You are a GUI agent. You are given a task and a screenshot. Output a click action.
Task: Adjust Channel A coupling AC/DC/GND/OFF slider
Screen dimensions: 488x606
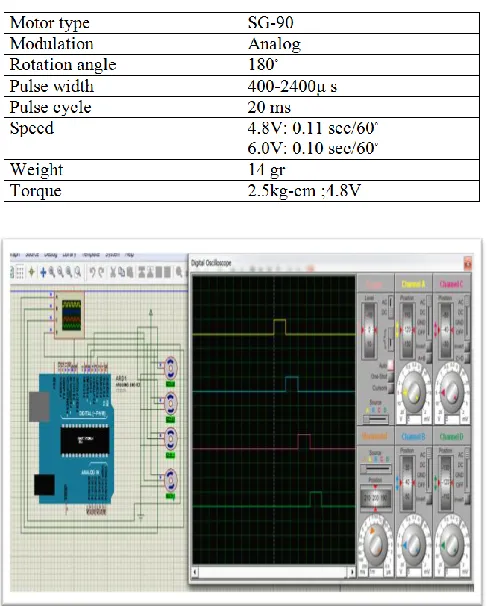[429, 316]
